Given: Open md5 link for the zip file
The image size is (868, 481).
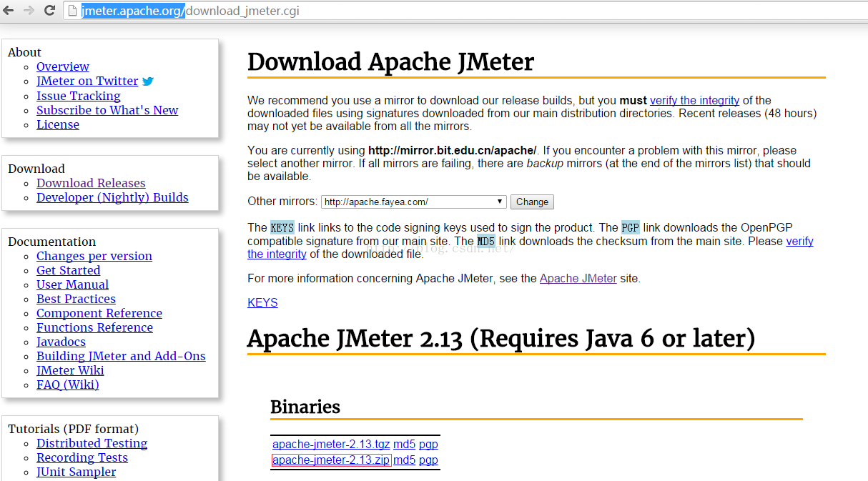Looking at the screenshot, I should click(404, 460).
